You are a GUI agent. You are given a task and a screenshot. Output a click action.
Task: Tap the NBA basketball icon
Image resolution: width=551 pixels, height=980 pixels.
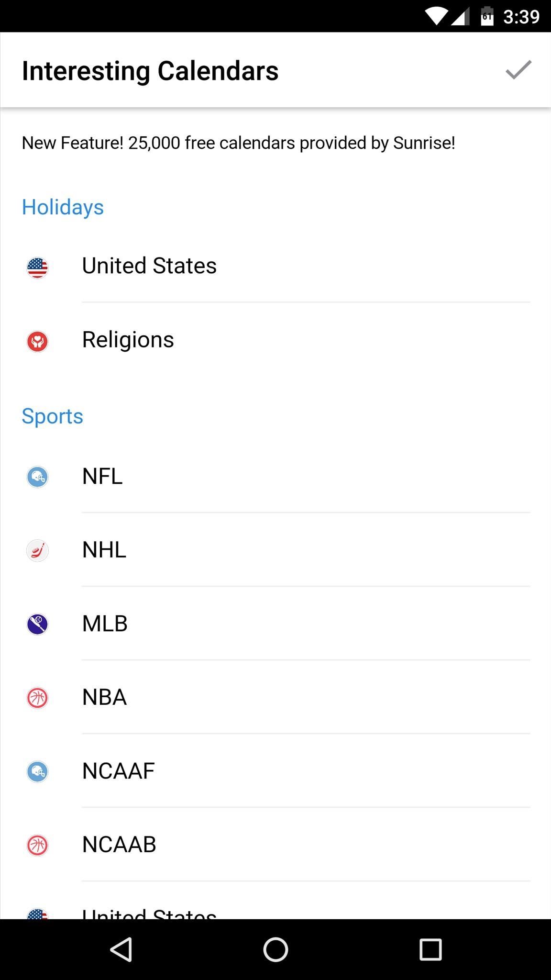tap(37, 698)
